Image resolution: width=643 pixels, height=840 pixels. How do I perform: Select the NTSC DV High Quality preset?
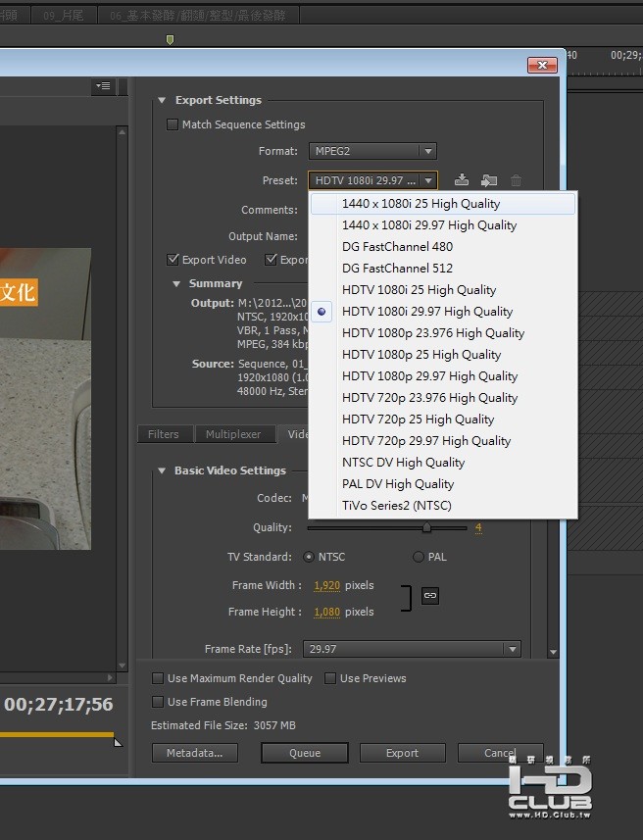(x=403, y=463)
